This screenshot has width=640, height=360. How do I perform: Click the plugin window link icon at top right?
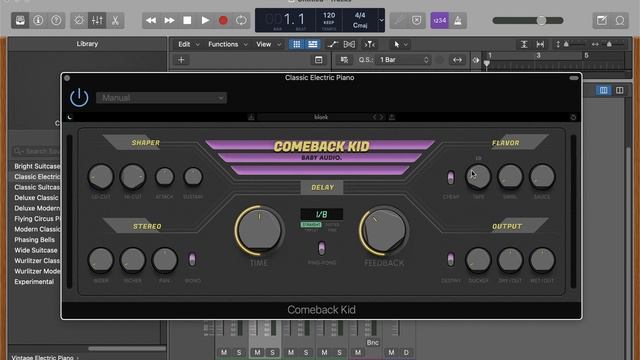(573, 78)
